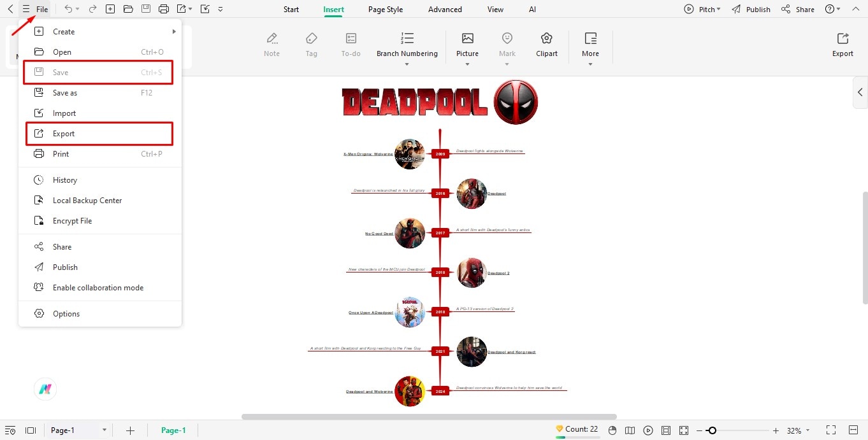This screenshot has height=440, width=868.
Task: Expand the Create submenu
Action: [100, 31]
